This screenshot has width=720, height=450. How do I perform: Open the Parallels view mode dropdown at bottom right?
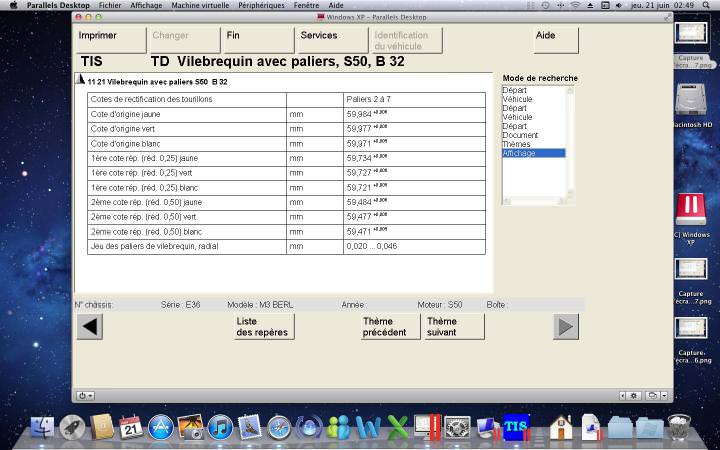[x=656, y=395]
